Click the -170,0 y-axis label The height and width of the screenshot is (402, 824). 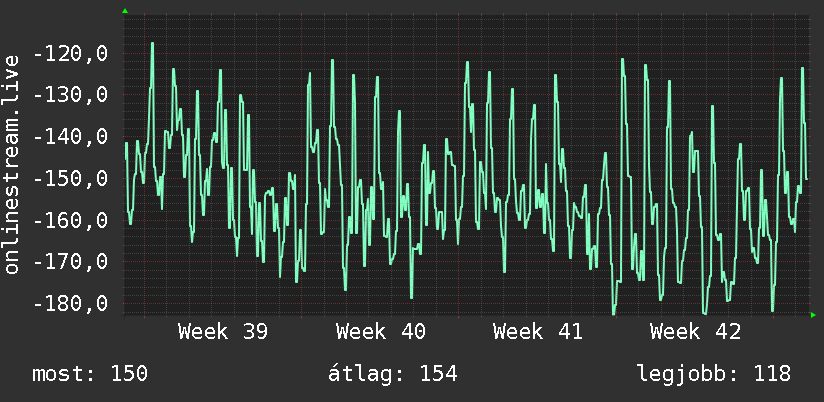pyautogui.click(x=70, y=261)
